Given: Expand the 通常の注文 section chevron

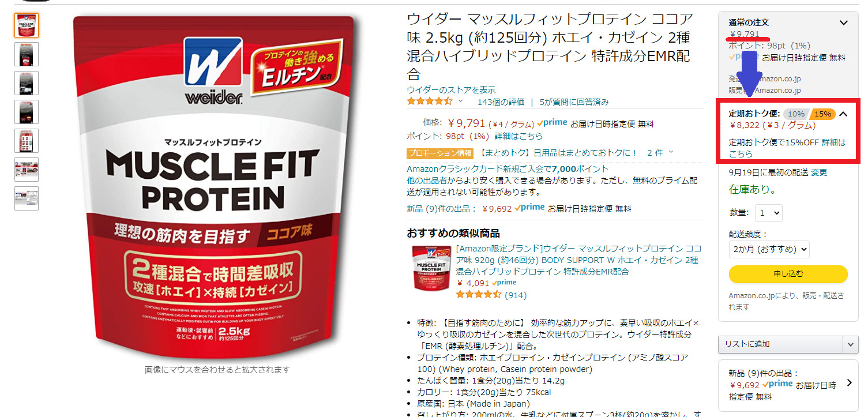Looking at the screenshot, I should pos(844,23).
